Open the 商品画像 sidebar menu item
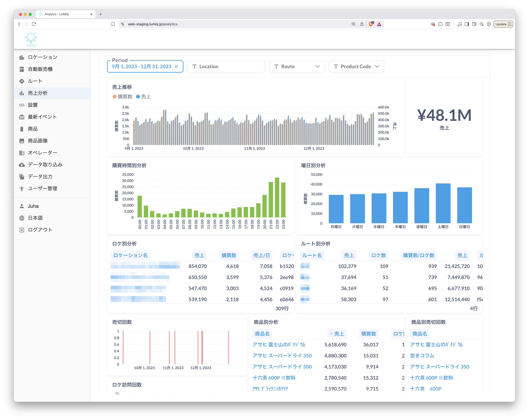Viewport: 529px width, 420px height. click(38, 141)
